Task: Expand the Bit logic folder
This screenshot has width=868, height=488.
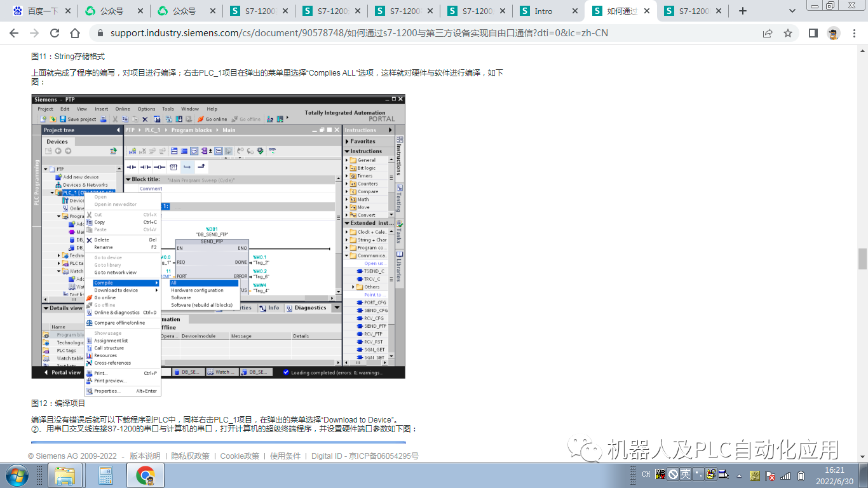Action: 347,168
